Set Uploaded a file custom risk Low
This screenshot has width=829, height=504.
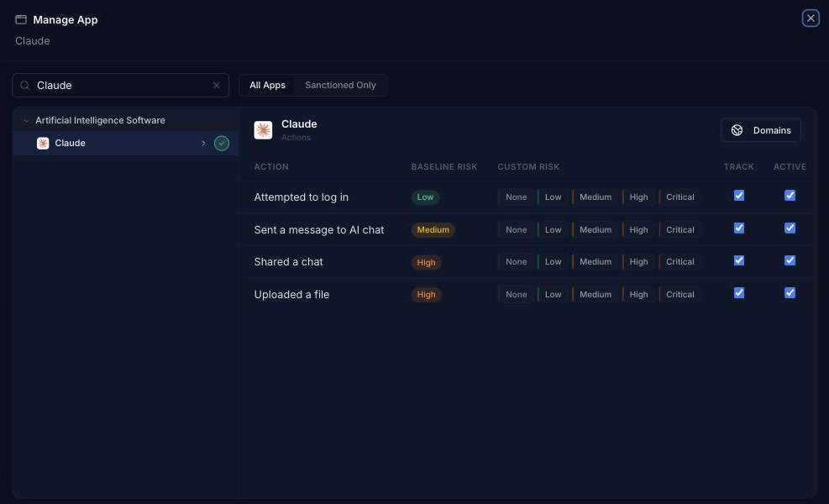click(553, 295)
